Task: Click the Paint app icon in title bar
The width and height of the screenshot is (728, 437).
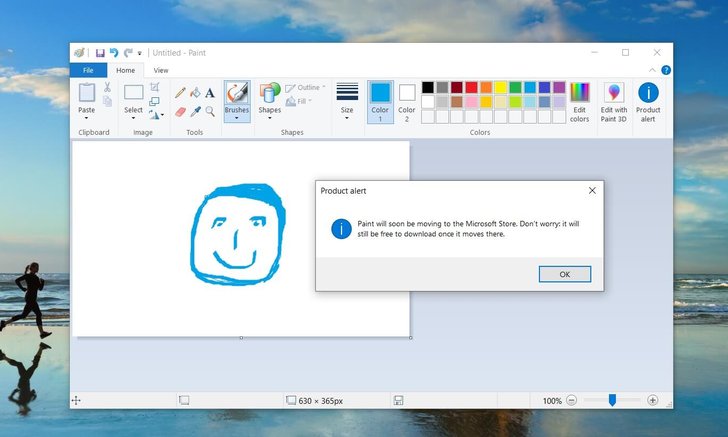Action: (79, 53)
